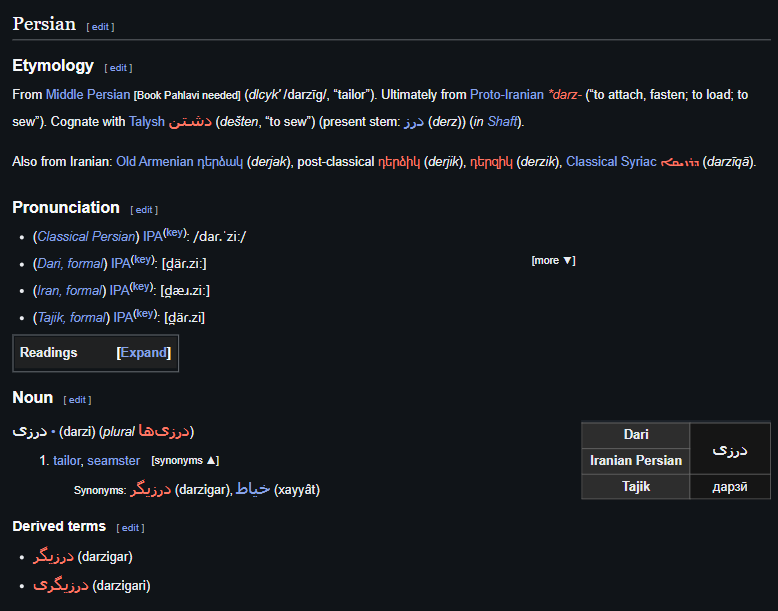Edit the Pronunciation section
This screenshot has width=778, height=611.
pyautogui.click(x=144, y=210)
